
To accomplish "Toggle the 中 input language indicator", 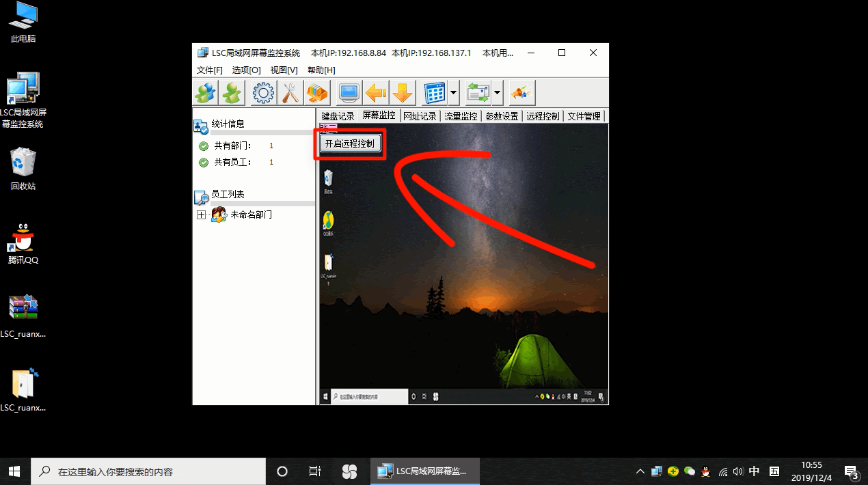I will [x=755, y=471].
